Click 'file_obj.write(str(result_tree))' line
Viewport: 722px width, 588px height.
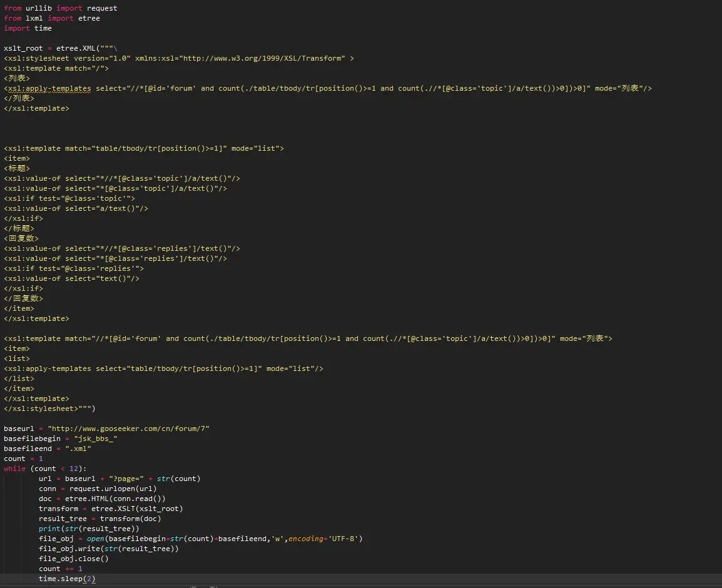click(109, 549)
